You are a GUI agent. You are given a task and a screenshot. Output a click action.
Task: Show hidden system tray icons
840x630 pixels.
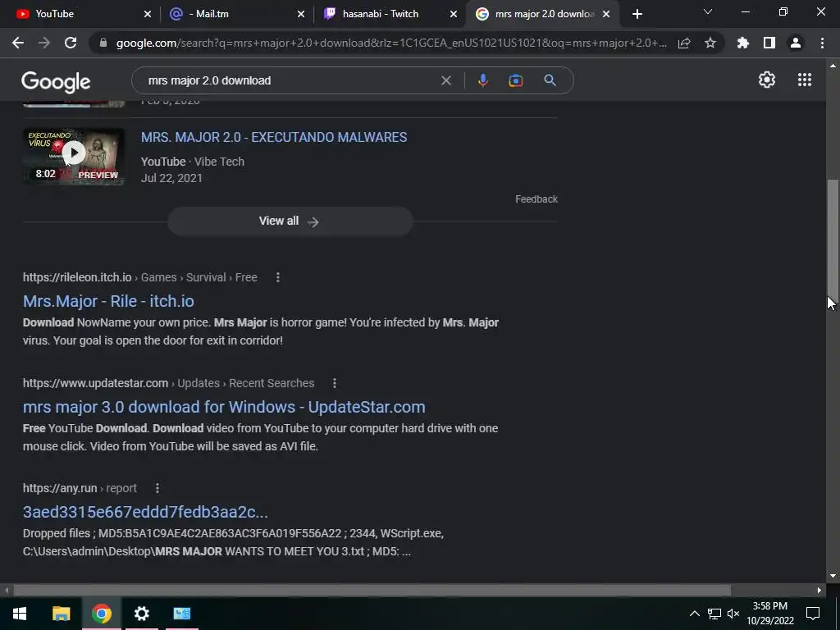694,614
